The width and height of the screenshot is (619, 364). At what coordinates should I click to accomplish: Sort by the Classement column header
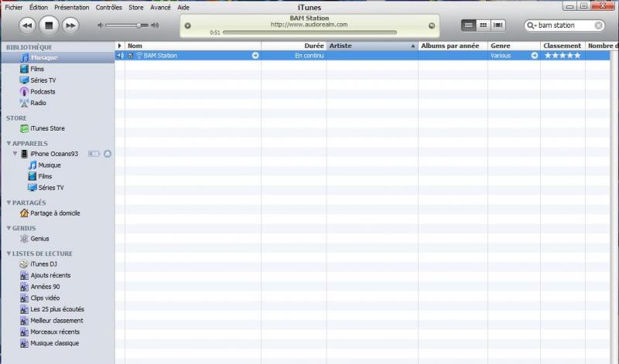[563, 46]
